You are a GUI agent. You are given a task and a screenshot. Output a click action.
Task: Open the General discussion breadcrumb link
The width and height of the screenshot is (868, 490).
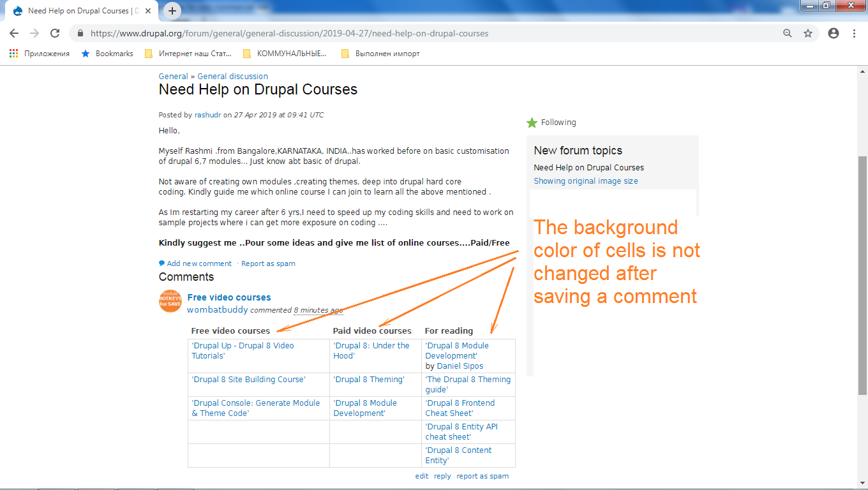coord(233,76)
